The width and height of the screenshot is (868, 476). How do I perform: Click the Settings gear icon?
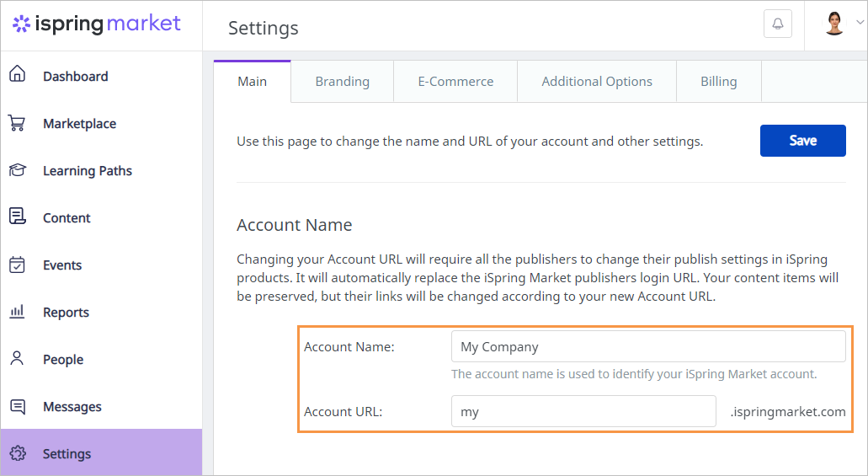click(17, 453)
